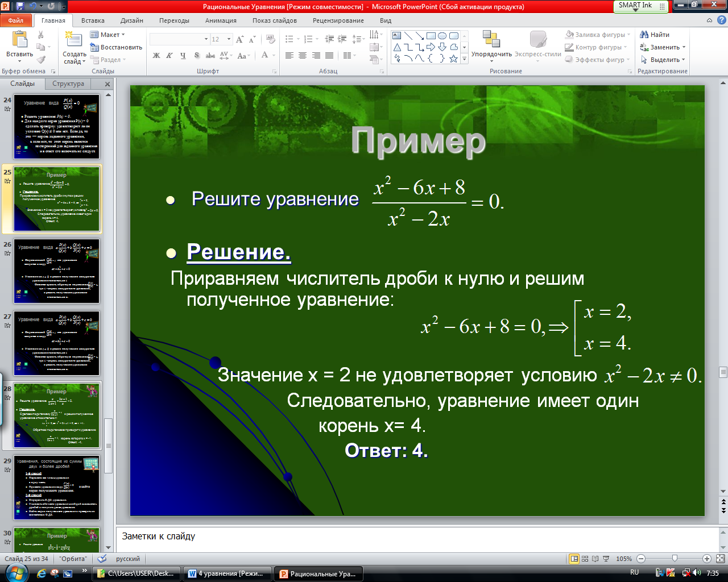The image size is (728, 582).
Task: Switch to the Structure (Структура) pane tab
Action: coord(68,84)
